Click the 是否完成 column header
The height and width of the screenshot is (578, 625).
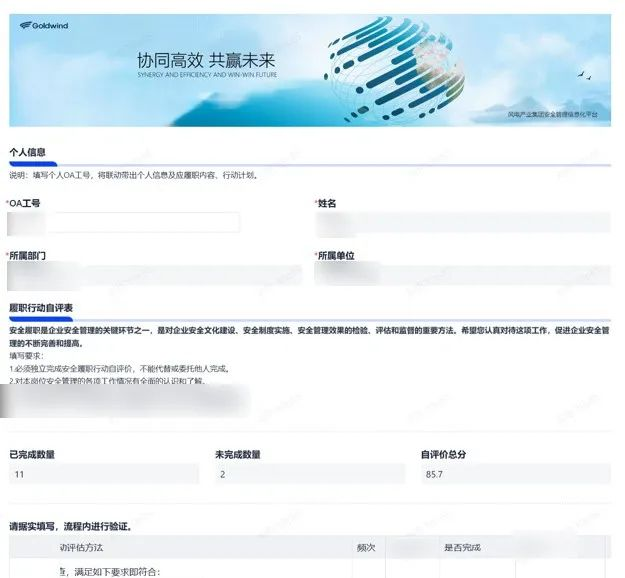(x=463, y=548)
